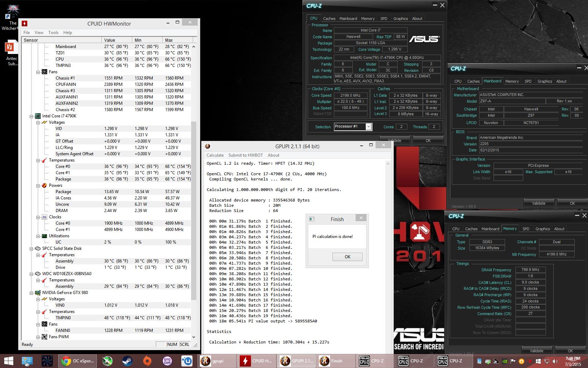
Task: Open the View menu in HWMonitor
Action: [39, 33]
